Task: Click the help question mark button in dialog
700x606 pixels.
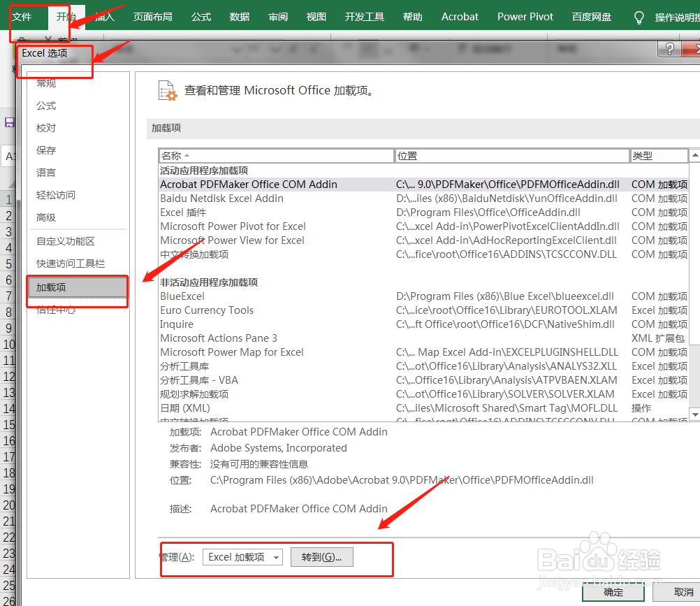Action: (x=669, y=49)
